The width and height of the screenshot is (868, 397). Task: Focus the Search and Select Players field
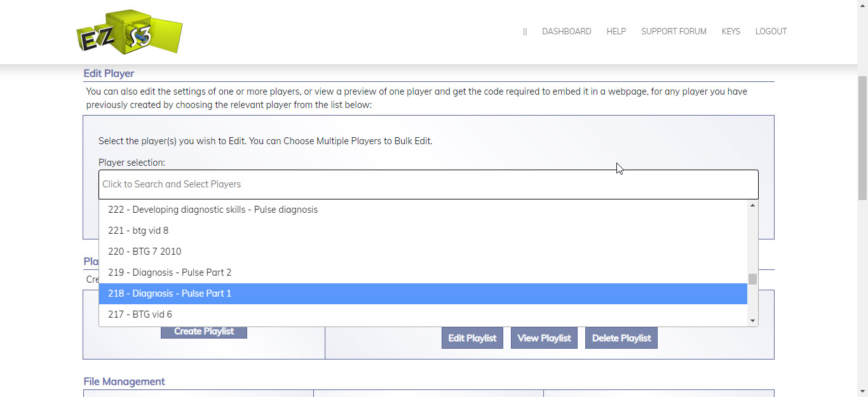428,184
